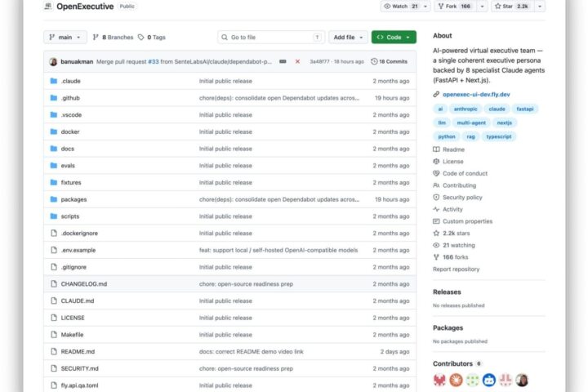Fork the OpenExecutive repository
Image resolution: width=588 pixels, height=392 pixels.
coord(455,7)
